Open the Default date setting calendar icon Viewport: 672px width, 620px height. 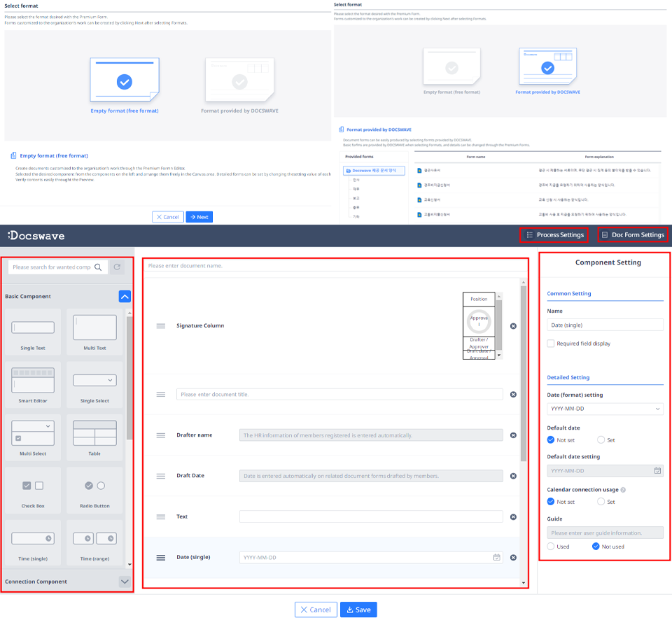pos(657,470)
